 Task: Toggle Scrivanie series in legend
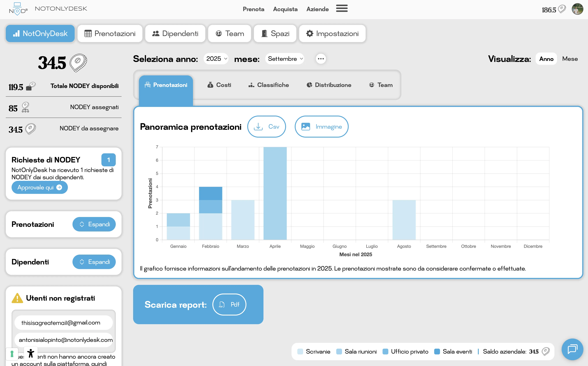(314, 352)
